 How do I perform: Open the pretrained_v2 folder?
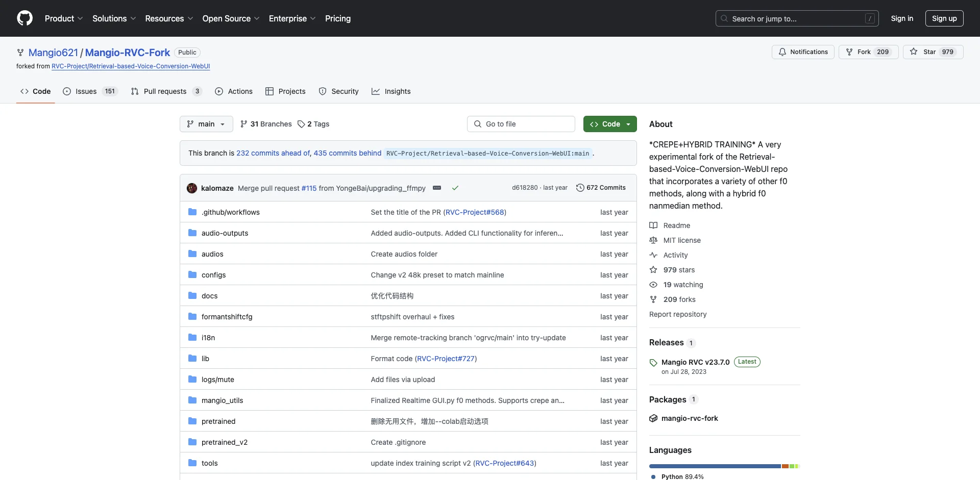(225, 442)
